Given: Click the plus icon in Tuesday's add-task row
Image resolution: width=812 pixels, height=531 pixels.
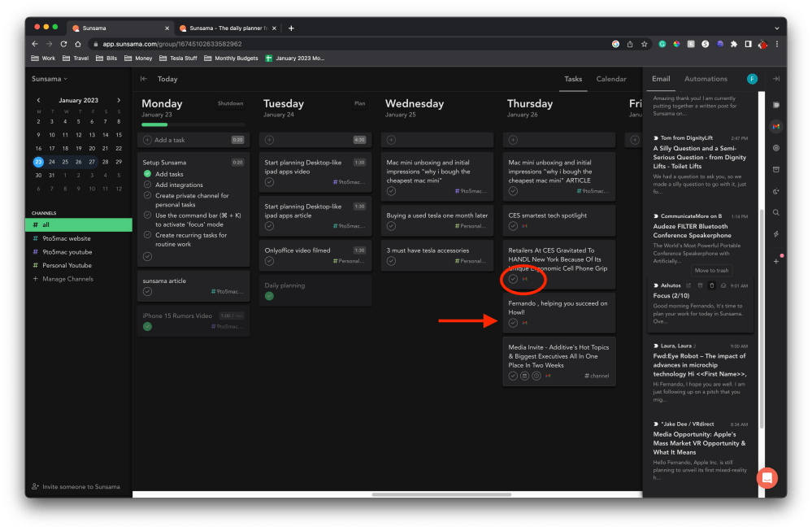Looking at the screenshot, I should click(269, 140).
